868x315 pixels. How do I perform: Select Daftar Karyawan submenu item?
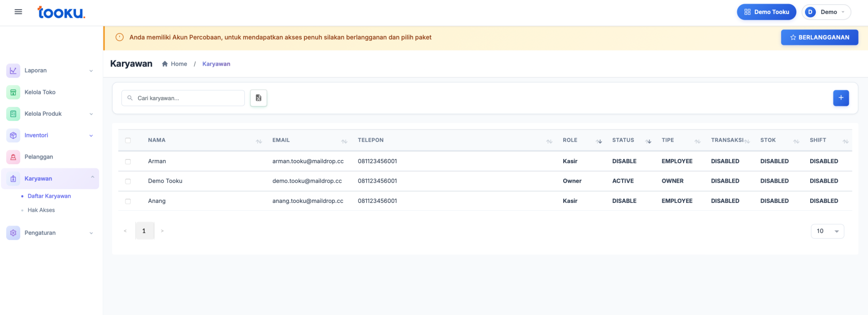click(49, 196)
